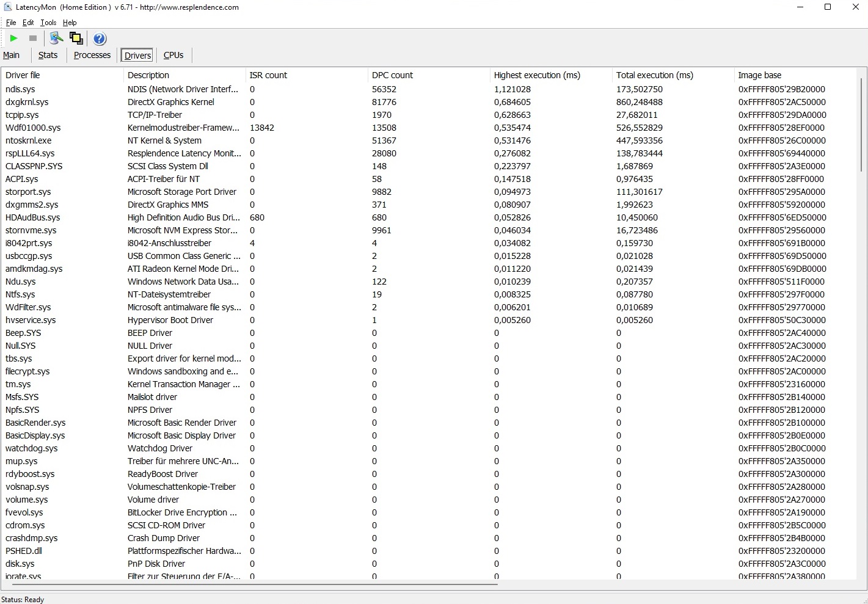
Task: Select the dxgkrnl.sys driver row
Action: point(429,102)
